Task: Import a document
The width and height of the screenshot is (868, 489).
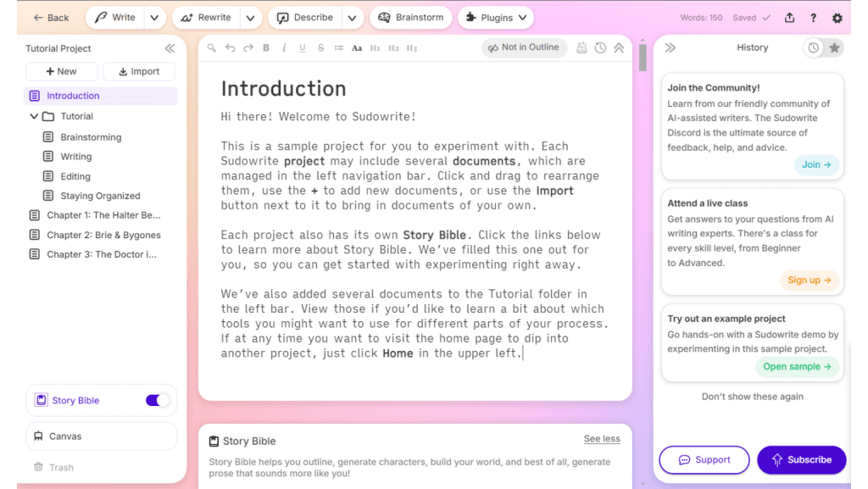Action: click(x=139, y=71)
